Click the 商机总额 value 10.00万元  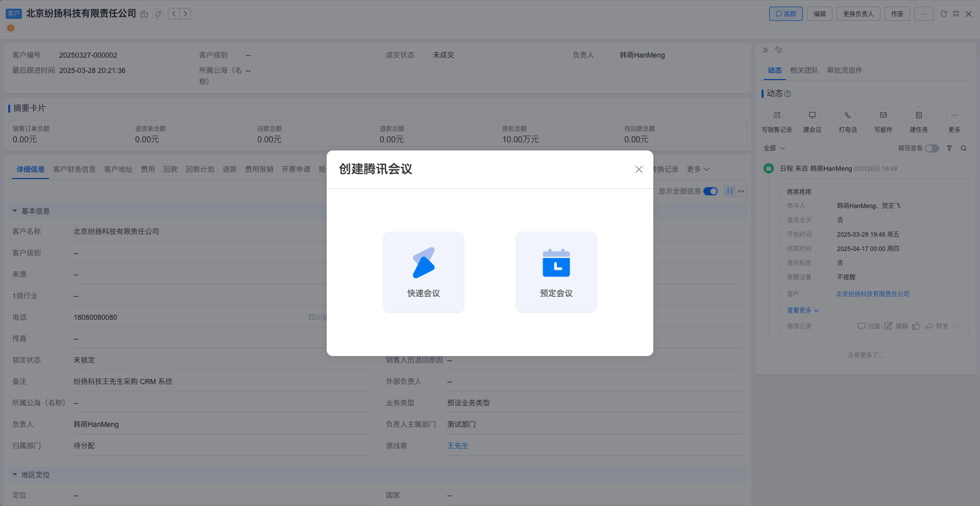click(521, 140)
